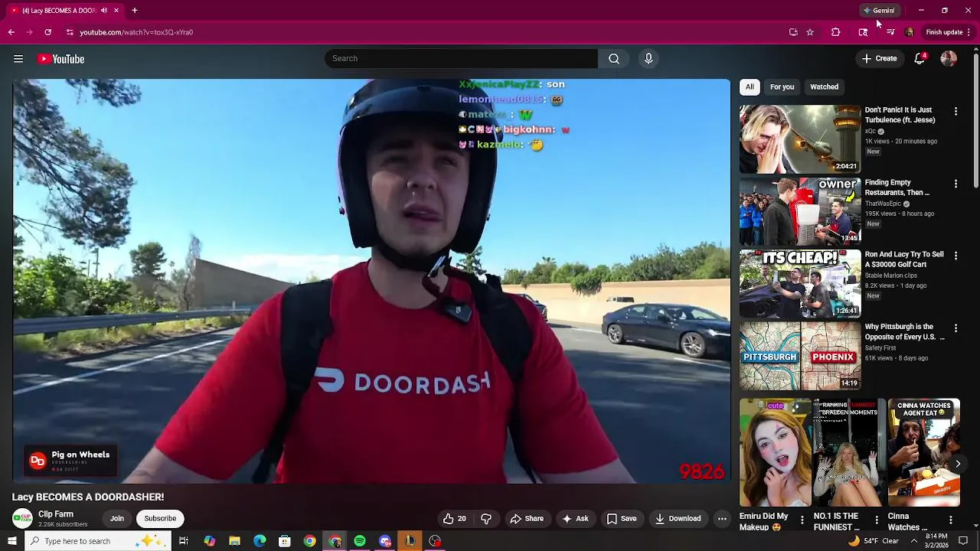Reload the page
The image size is (980, 551).
47,32
